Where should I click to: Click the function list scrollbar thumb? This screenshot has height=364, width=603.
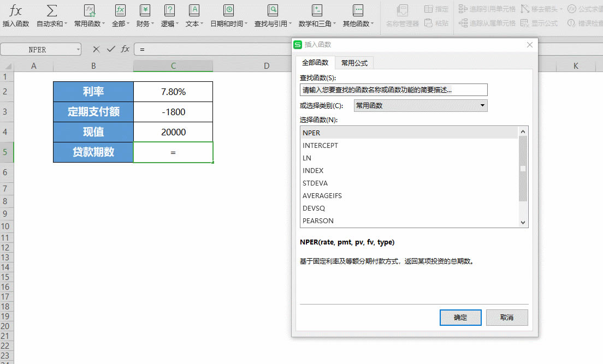523,169
